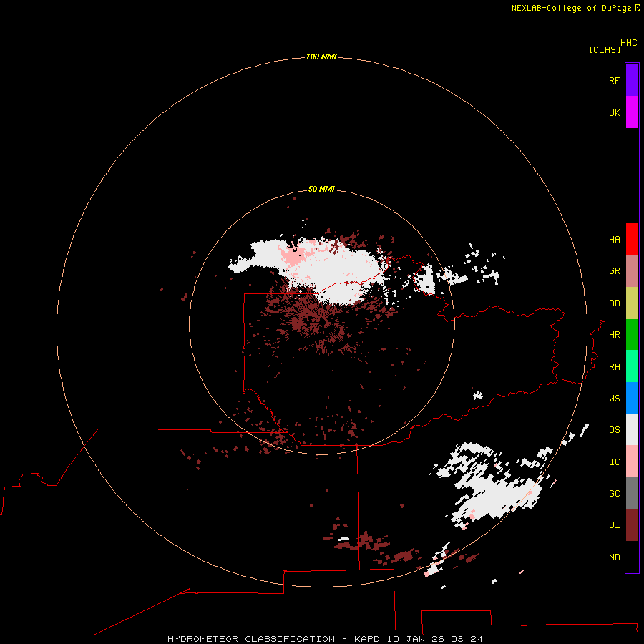Click the HA legend label
The width and height of the screenshot is (644, 644).
click(615, 240)
